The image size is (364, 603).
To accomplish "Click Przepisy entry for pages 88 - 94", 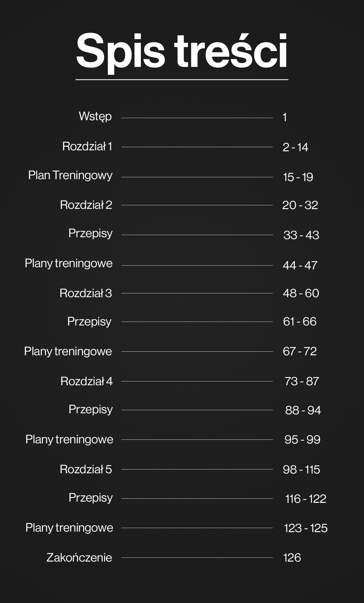I will 91,410.
